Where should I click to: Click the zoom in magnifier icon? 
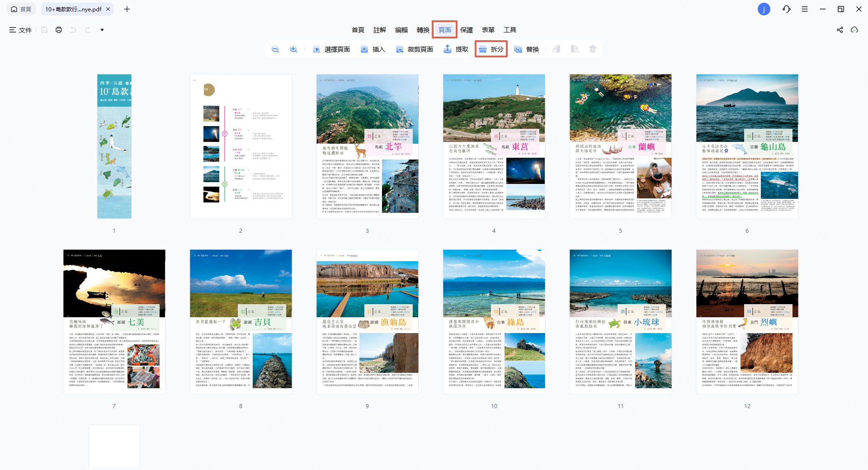click(x=293, y=49)
